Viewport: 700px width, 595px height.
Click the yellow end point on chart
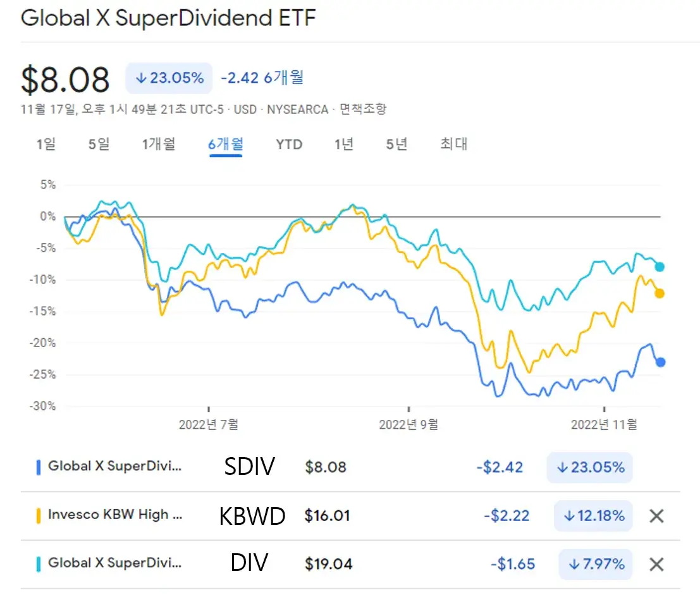pyautogui.click(x=660, y=293)
